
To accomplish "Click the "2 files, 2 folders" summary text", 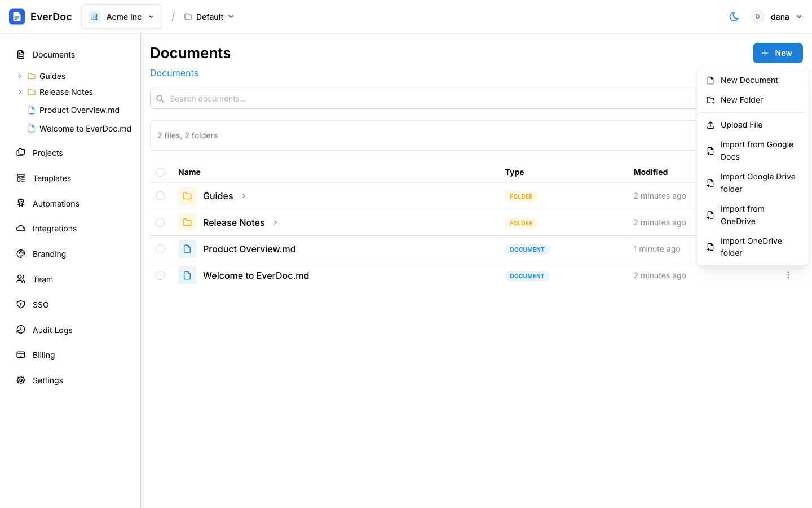I will 188,135.
